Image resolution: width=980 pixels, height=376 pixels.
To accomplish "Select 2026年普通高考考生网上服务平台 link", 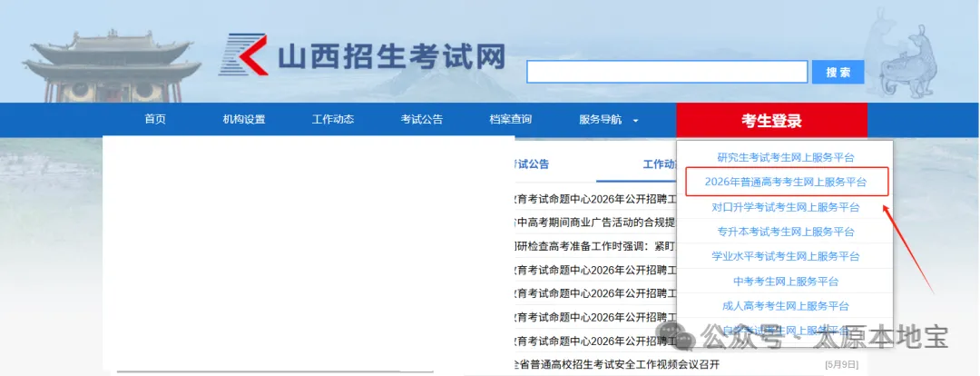I will click(x=786, y=182).
